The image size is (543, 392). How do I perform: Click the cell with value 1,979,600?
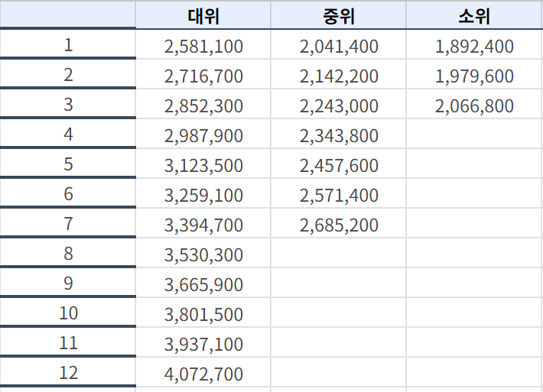click(x=474, y=74)
